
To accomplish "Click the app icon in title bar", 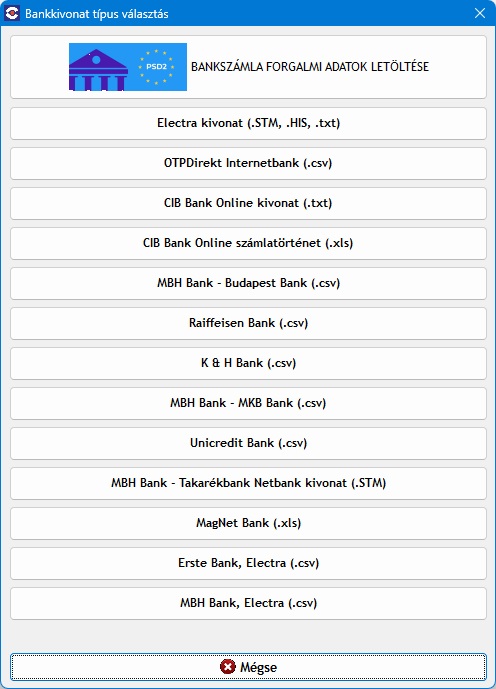I will (x=12, y=13).
